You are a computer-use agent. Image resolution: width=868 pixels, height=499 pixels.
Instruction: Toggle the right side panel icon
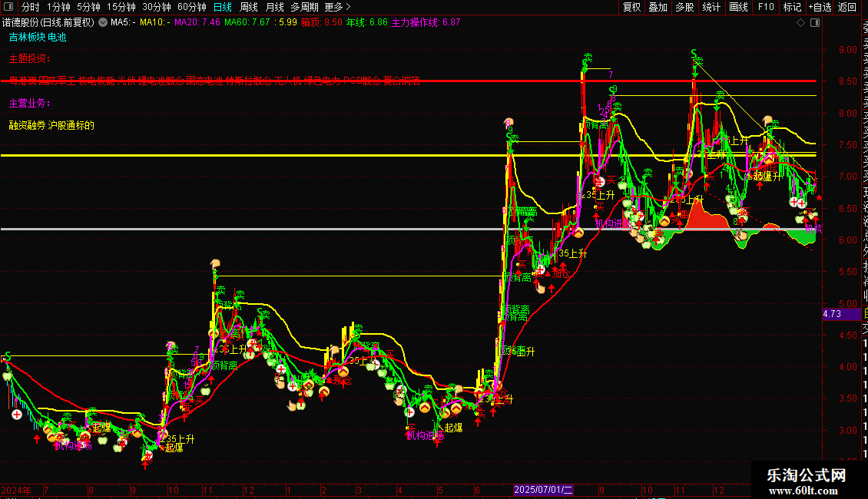[x=815, y=23]
